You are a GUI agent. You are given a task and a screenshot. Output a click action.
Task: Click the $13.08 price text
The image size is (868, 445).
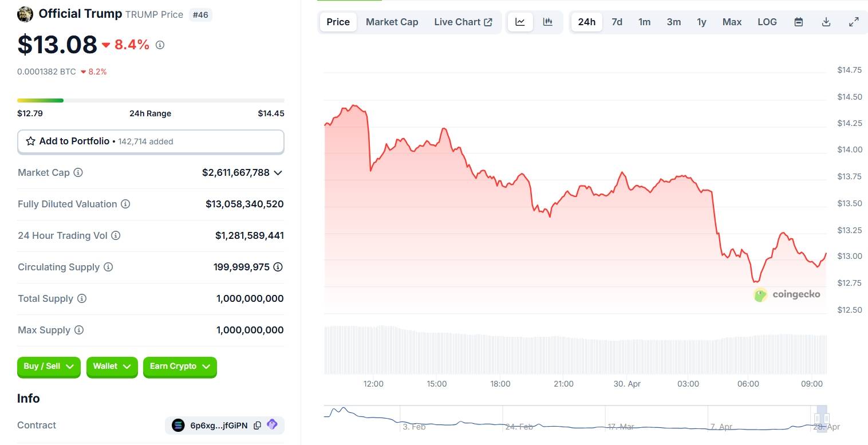coord(57,45)
